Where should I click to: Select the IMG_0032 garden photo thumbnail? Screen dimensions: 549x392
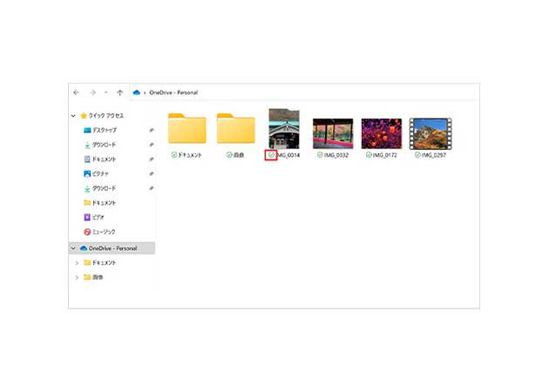333,133
